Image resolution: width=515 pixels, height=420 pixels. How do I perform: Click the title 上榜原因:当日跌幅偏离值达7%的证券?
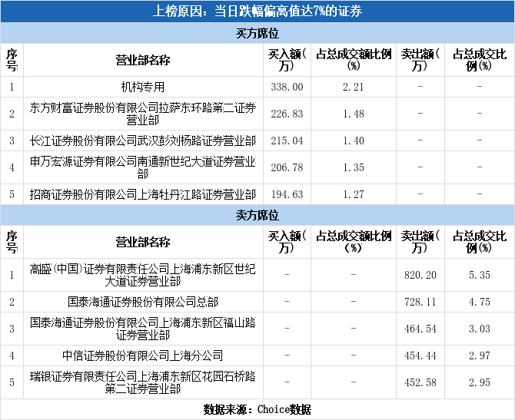[x=257, y=11]
